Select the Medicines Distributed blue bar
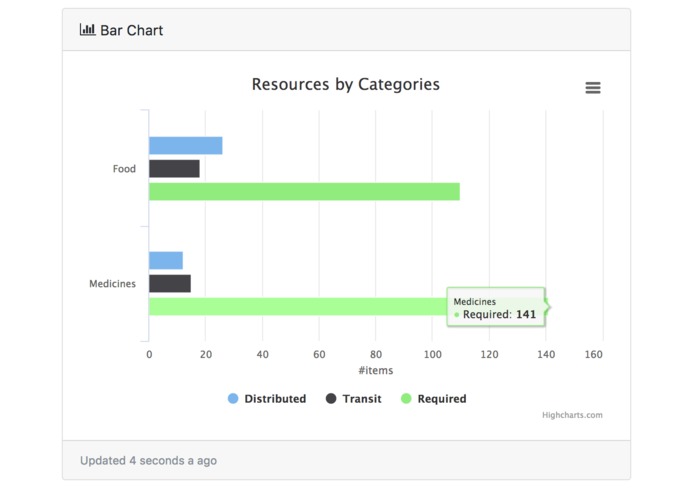The width and height of the screenshot is (695, 494). tap(166, 261)
